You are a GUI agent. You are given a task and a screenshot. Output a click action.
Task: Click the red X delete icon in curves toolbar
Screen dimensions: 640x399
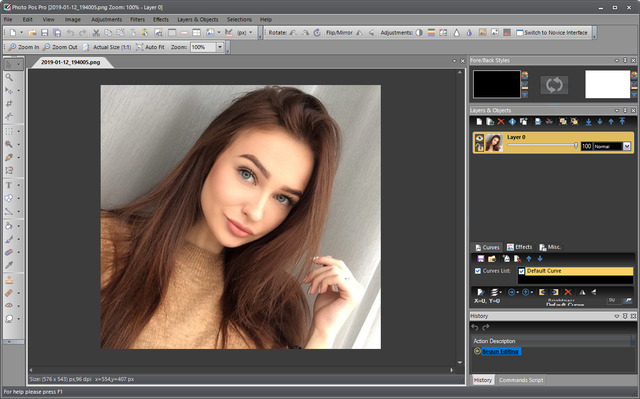568,292
